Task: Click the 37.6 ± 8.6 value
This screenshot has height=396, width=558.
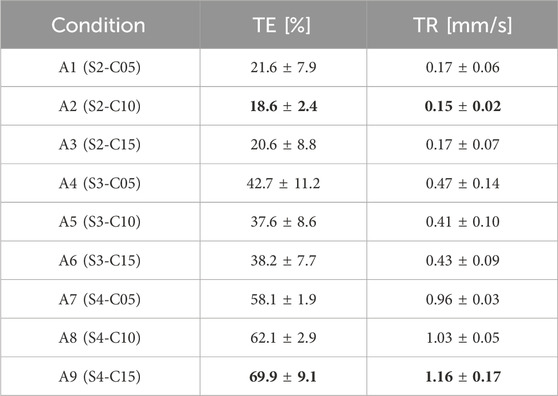Action: click(x=283, y=222)
